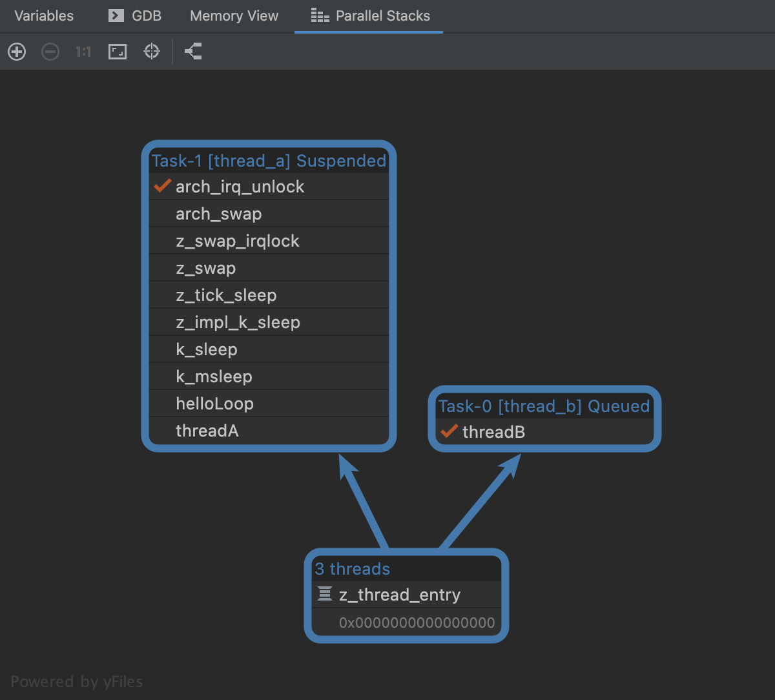Click the Fit Content icon

(x=118, y=52)
